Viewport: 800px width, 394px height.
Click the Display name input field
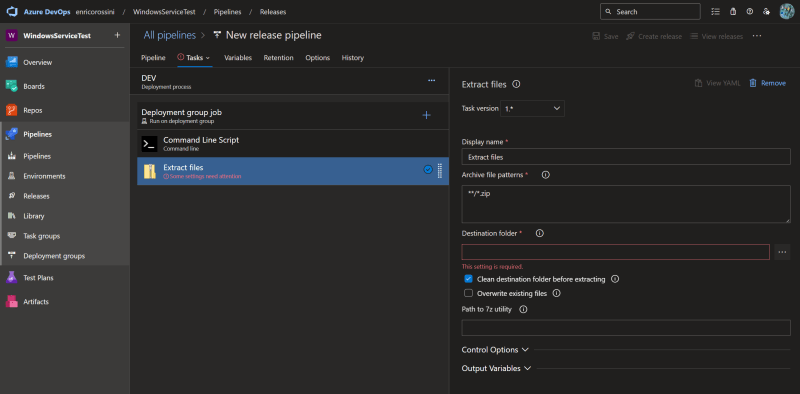(x=626, y=157)
